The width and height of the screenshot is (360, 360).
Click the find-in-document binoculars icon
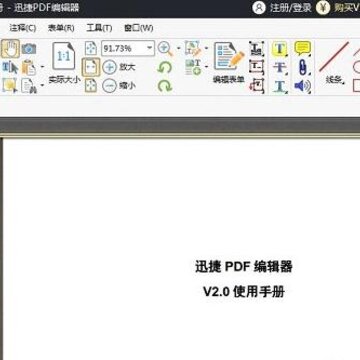29,86
